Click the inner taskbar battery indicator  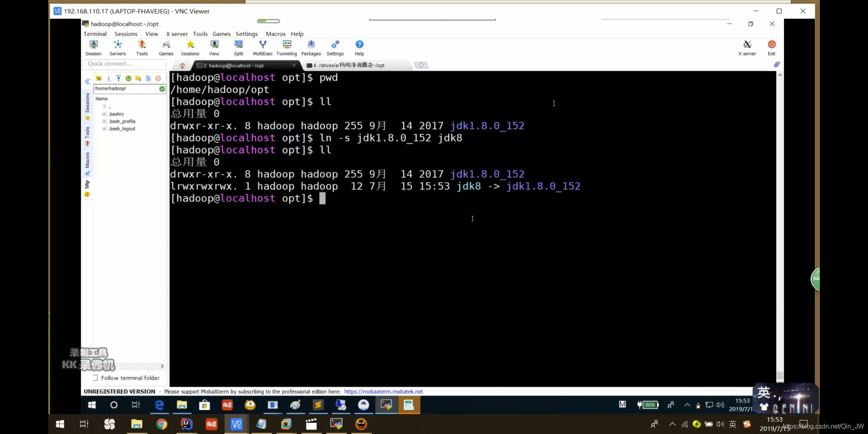coord(648,405)
